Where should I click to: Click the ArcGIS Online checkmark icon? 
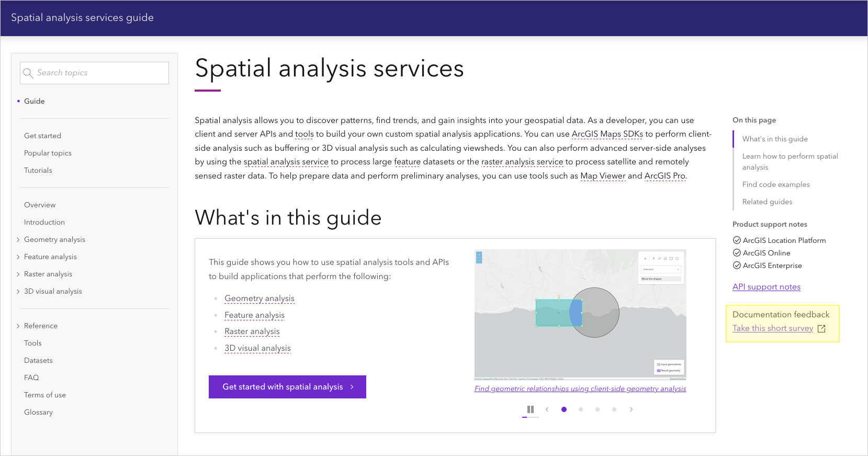click(x=737, y=253)
